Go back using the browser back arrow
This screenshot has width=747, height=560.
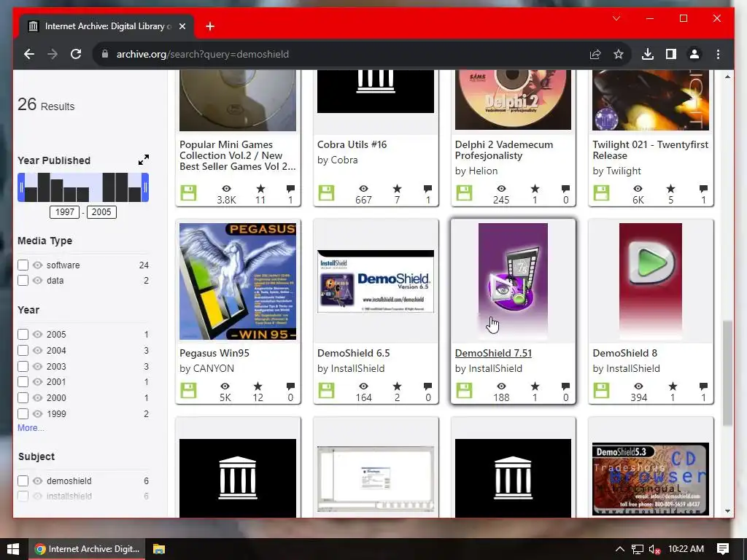[x=29, y=54]
